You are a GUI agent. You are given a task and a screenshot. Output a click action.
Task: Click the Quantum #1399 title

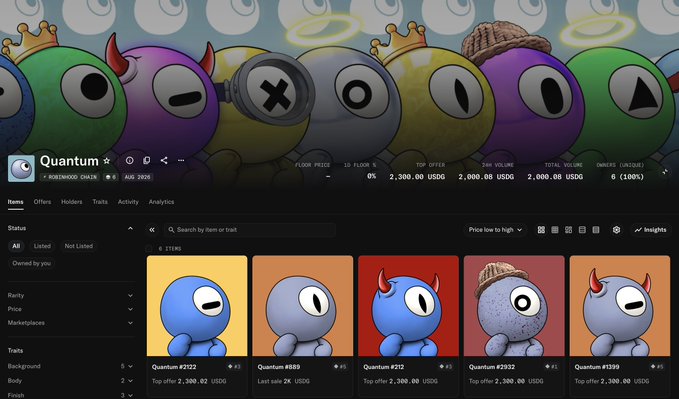coord(598,367)
